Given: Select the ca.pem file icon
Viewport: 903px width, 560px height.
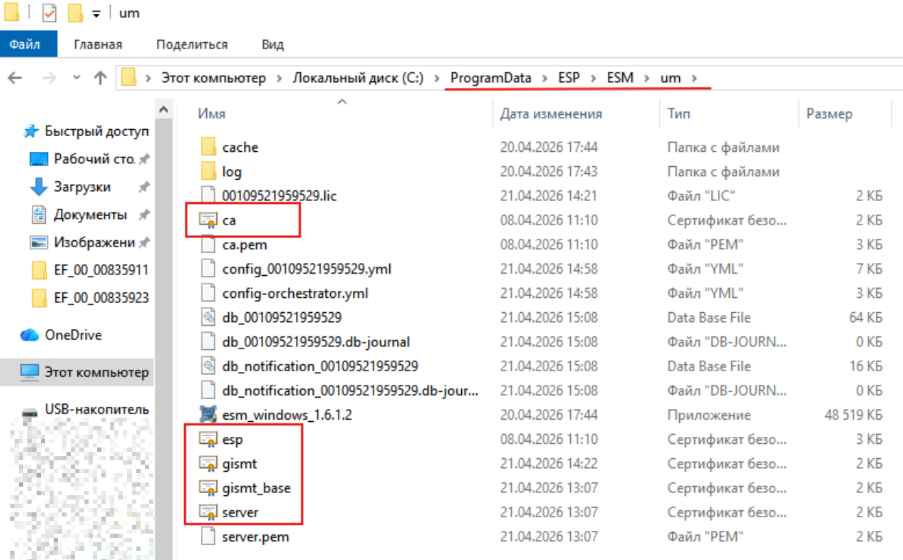Looking at the screenshot, I should pos(208,244).
